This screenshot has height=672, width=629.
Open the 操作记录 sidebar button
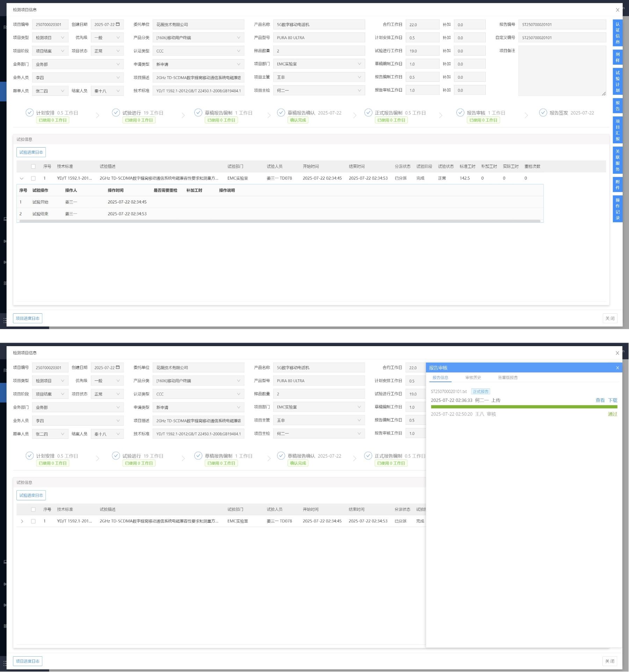[617, 209]
